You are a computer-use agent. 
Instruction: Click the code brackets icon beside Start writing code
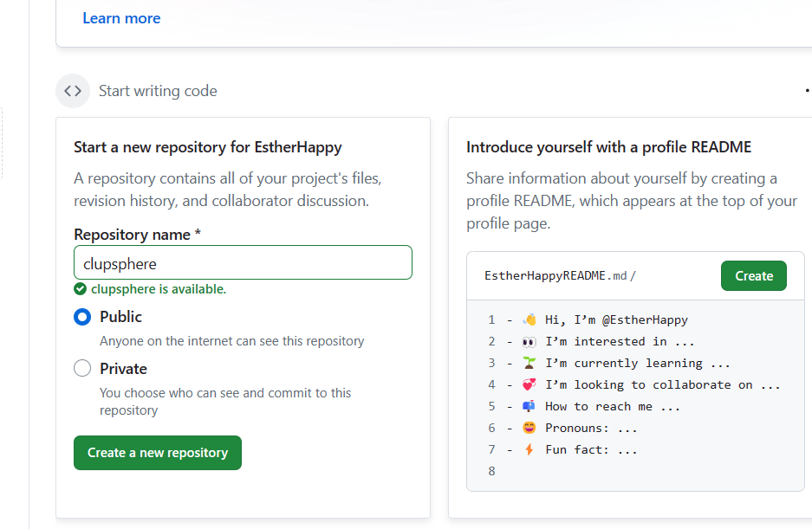[x=73, y=91]
